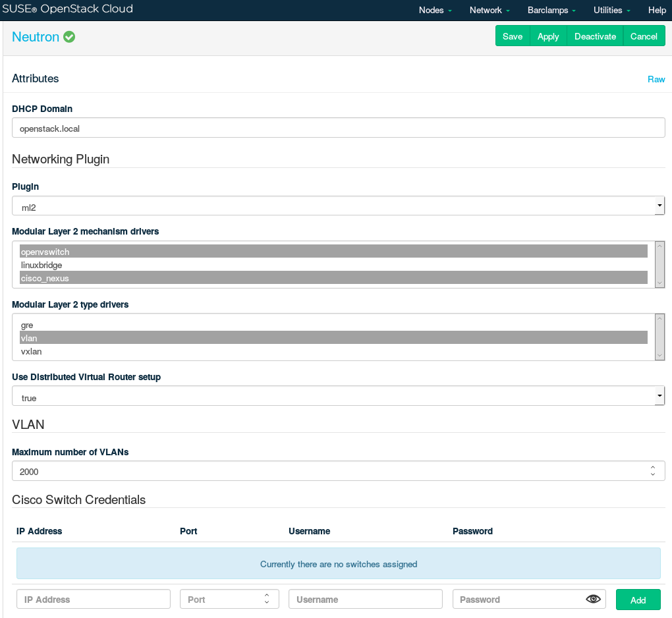The height and width of the screenshot is (618, 672).
Task: Select linuxbridge in mechanism drivers list
Action: [x=333, y=265]
